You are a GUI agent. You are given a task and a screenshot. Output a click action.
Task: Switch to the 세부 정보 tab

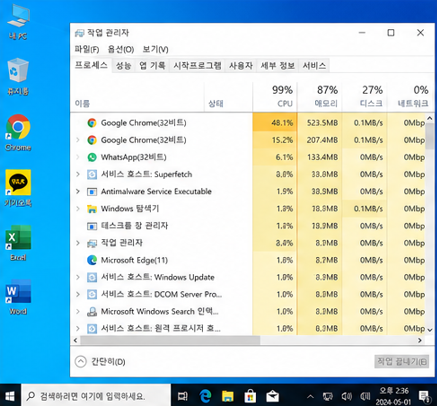click(278, 66)
